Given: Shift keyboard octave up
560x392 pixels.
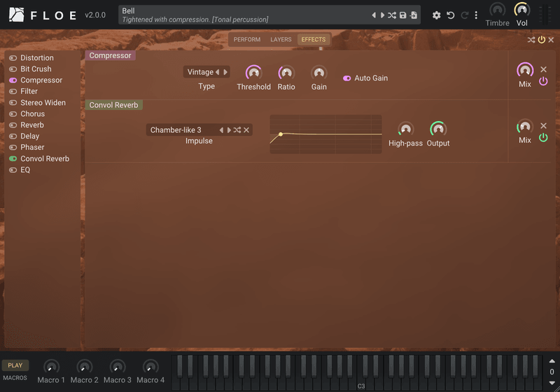Looking at the screenshot, I should (552, 361).
